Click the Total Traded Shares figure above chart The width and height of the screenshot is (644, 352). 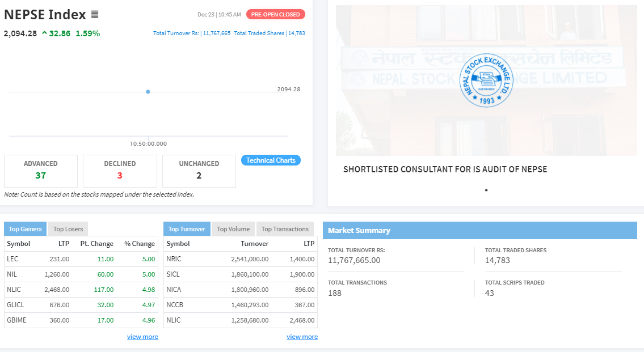270,33
